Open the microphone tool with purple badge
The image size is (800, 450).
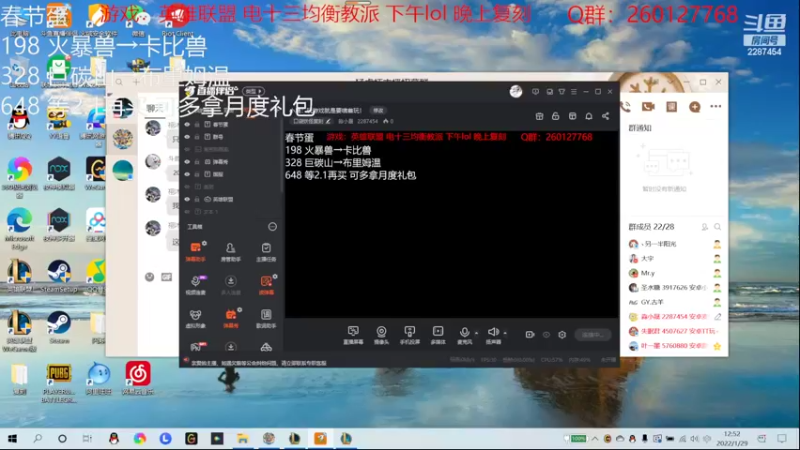pos(195,284)
